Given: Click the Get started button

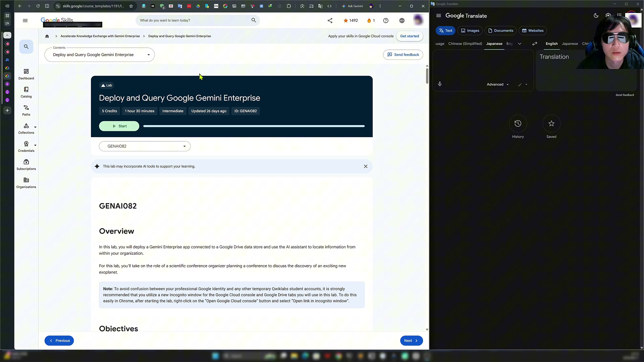Looking at the screenshot, I should [409, 36].
